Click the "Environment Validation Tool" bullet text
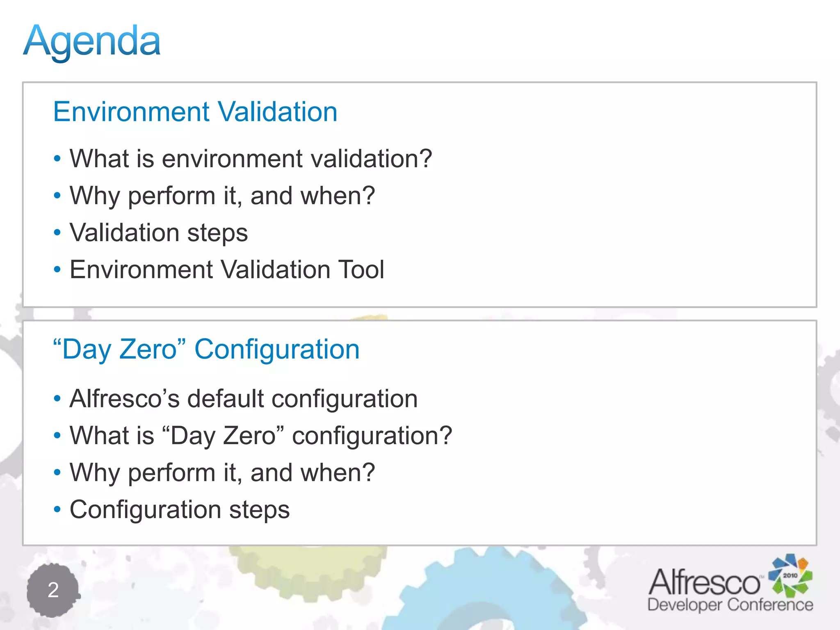This screenshot has height=630, width=840. (227, 269)
